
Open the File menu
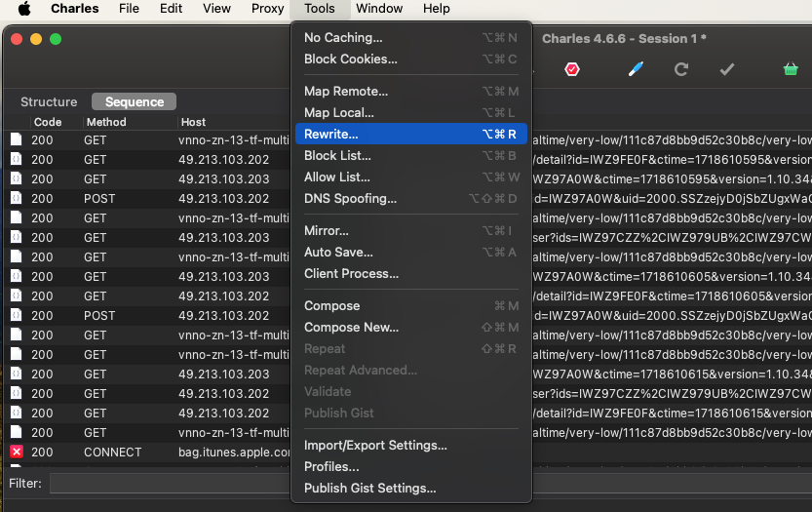129,9
